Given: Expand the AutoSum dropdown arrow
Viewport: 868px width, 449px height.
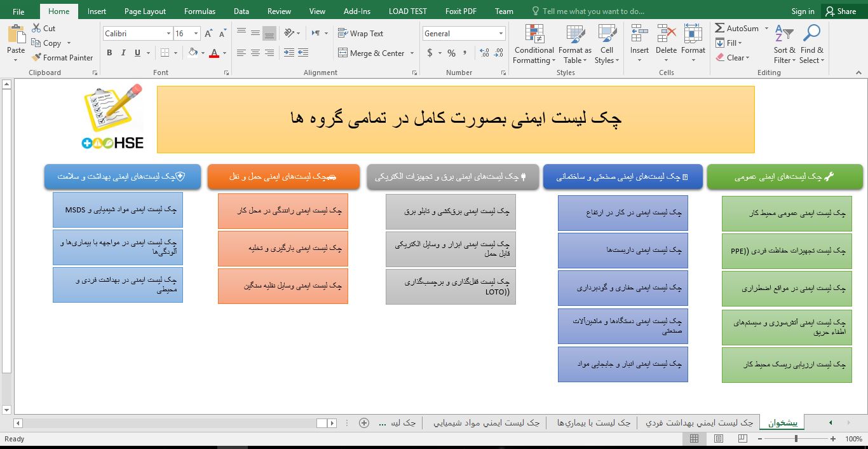Looking at the screenshot, I should tap(766, 29).
